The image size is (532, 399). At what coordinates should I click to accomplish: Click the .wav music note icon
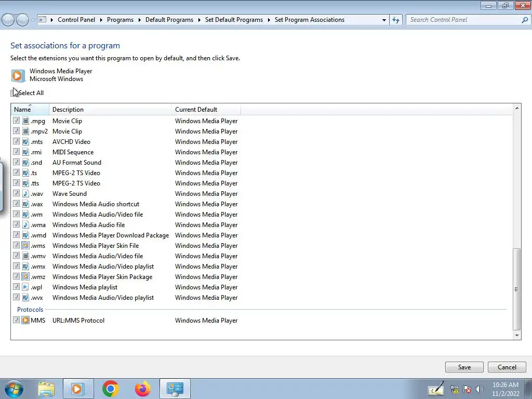pyautogui.click(x=25, y=194)
